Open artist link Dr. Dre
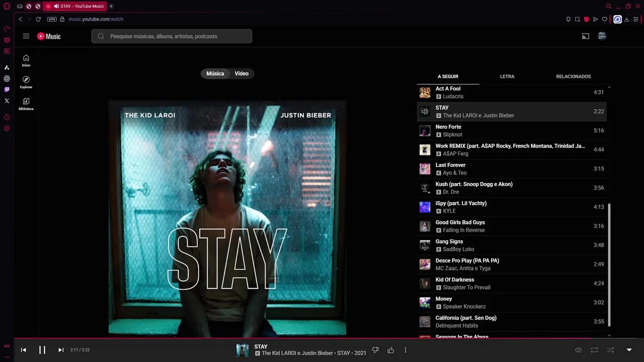 click(451, 192)
